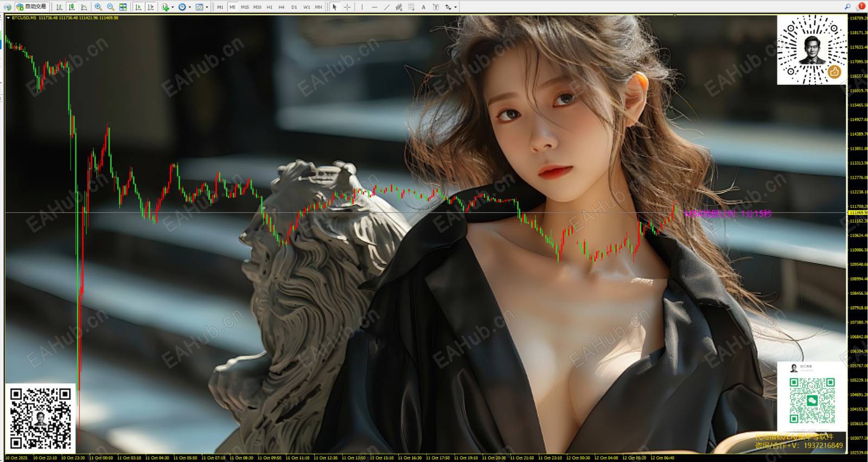Select the trendline drawing tool
Image resolution: width=868 pixels, height=462 pixels.
click(x=387, y=7)
